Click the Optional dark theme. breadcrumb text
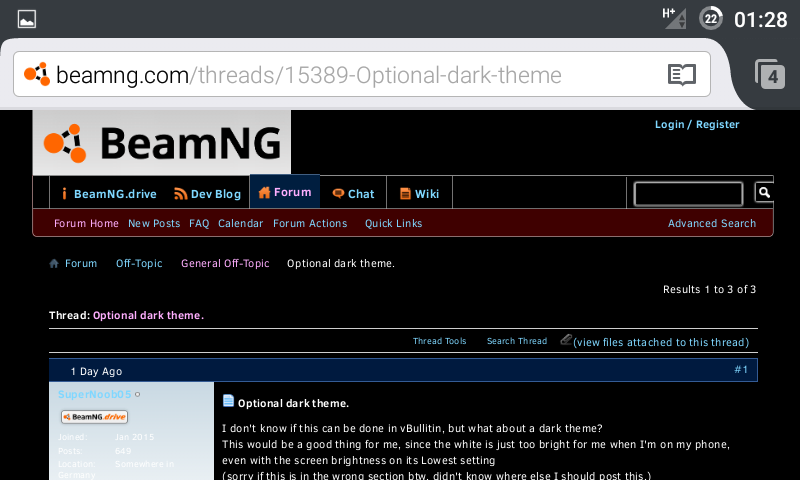 pyautogui.click(x=341, y=264)
